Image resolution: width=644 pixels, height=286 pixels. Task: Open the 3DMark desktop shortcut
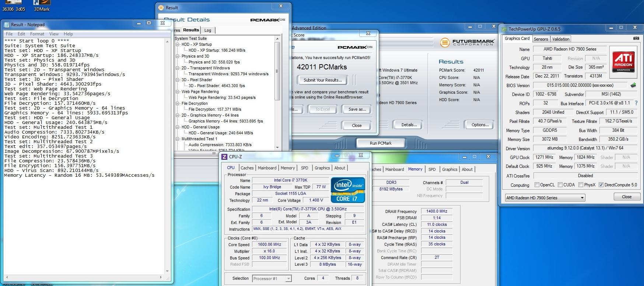tap(42, 6)
